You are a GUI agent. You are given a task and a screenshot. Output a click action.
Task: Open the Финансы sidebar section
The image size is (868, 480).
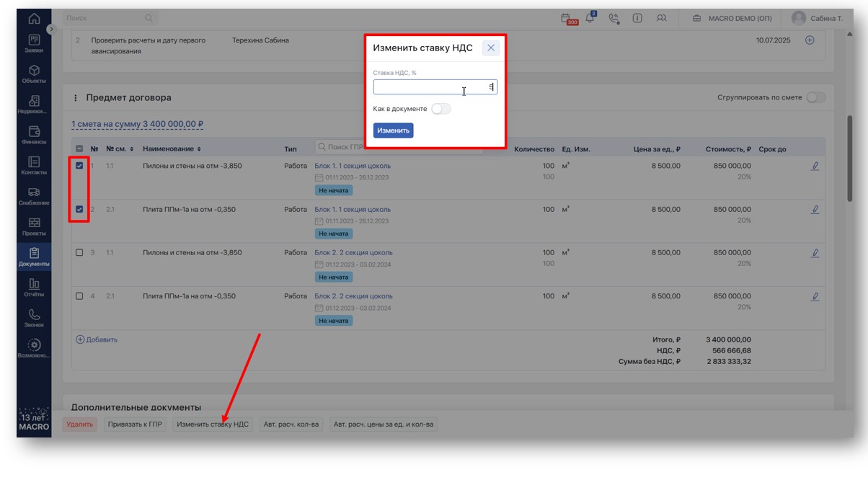point(34,135)
